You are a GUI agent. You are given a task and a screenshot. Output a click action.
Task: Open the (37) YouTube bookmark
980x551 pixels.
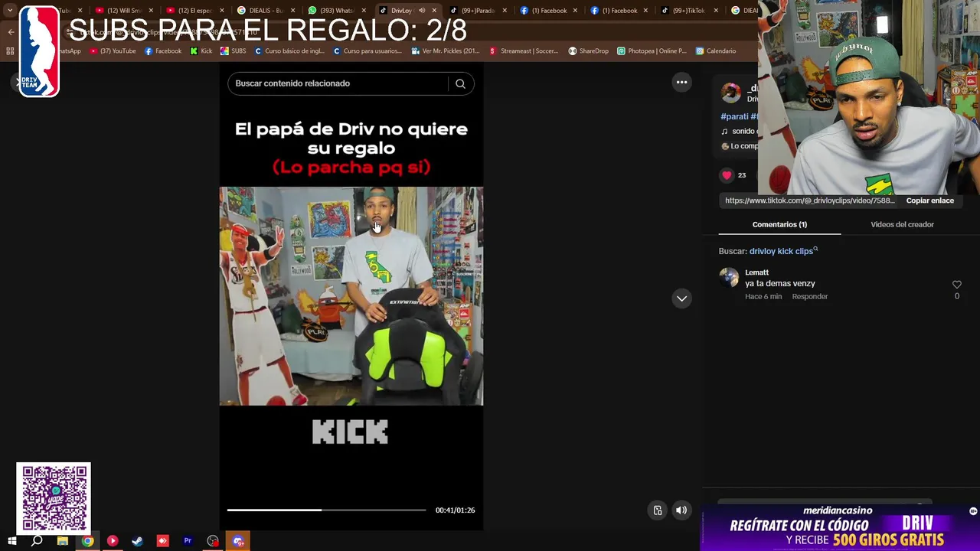(x=113, y=51)
